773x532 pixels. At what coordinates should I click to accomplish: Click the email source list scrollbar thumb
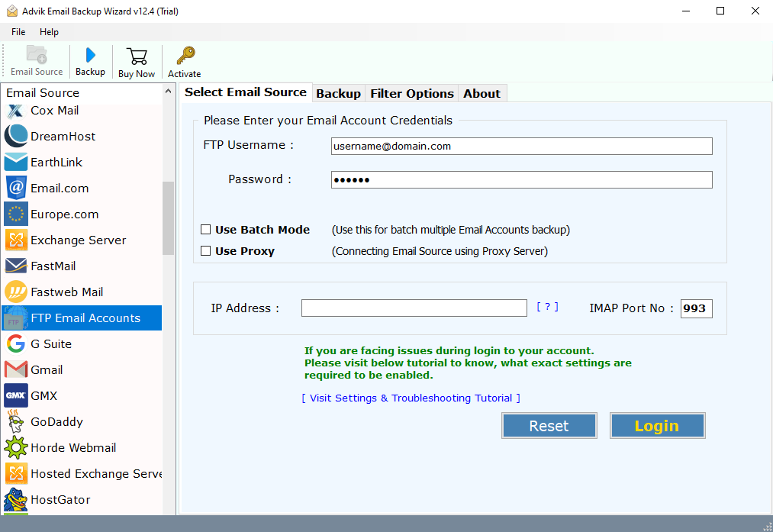click(168, 218)
